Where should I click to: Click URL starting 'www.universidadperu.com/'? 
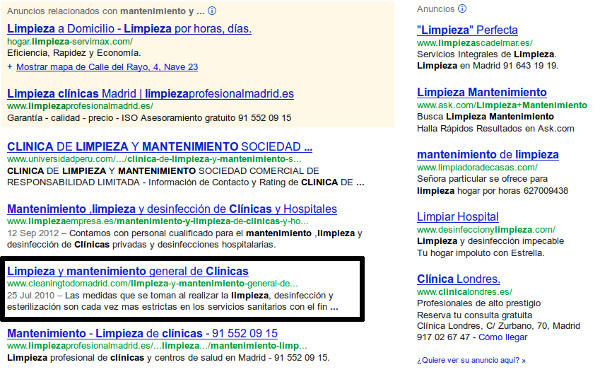pyautogui.click(x=154, y=159)
